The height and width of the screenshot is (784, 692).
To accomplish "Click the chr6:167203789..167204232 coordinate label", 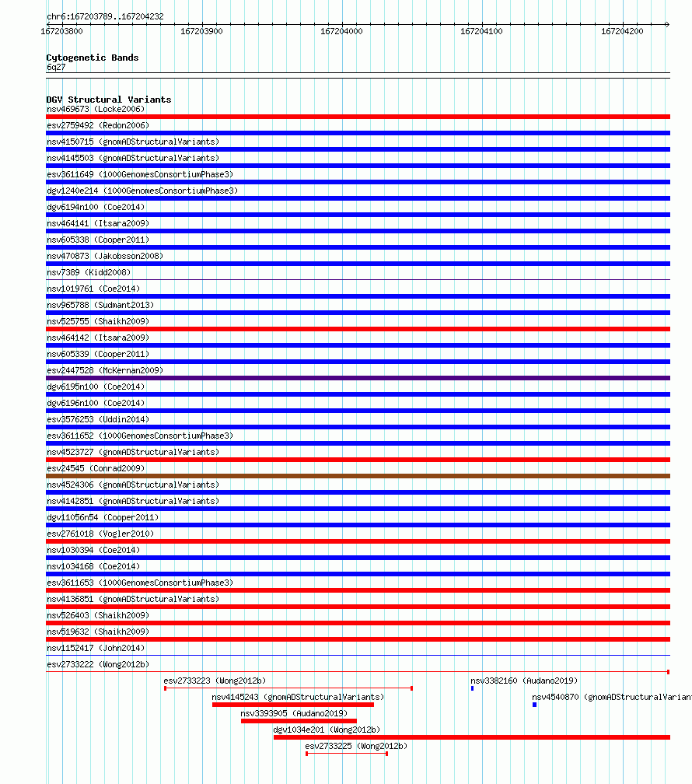I will (x=105, y=16).
